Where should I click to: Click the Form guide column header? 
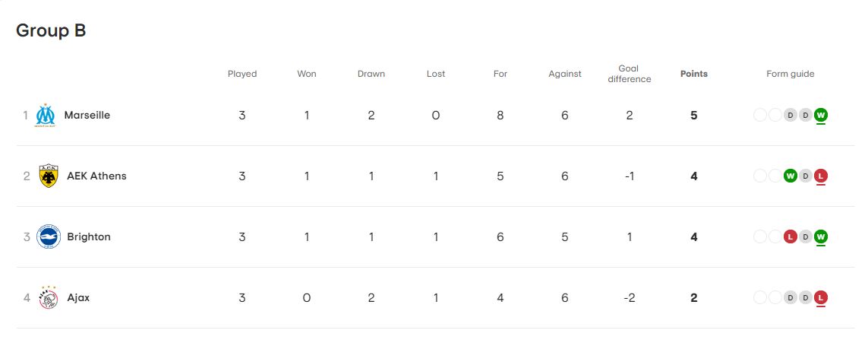[790, 74]
